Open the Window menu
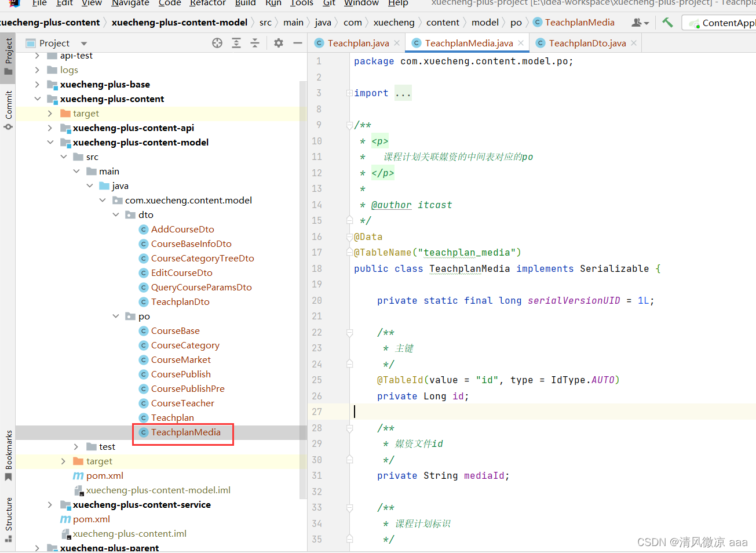 pos(361,3)
